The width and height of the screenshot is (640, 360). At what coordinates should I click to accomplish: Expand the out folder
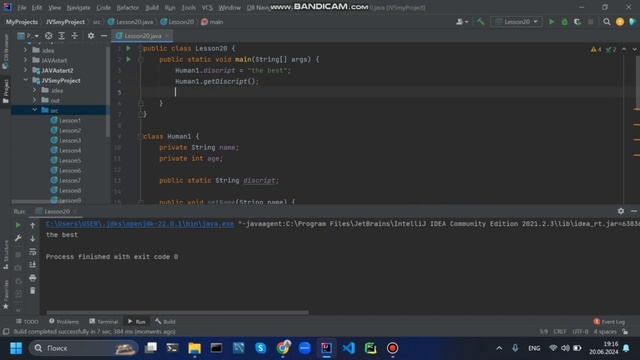[x=35, y=100]
